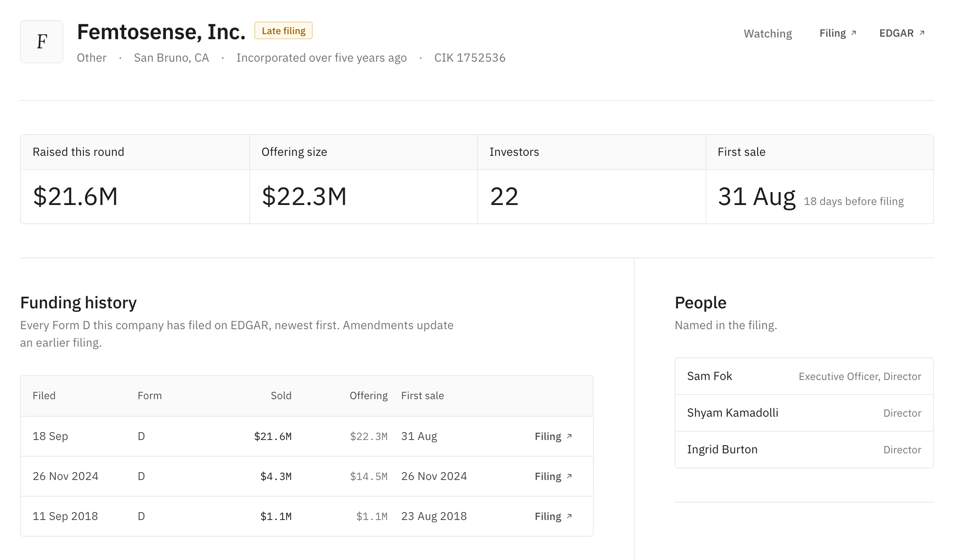Click the '$21.6M' Raised this round value

[x=75, y=196]
